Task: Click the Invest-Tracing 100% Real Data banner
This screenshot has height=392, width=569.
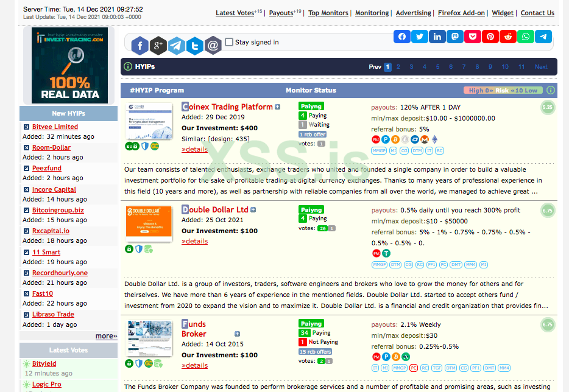Action: [69, 65]
